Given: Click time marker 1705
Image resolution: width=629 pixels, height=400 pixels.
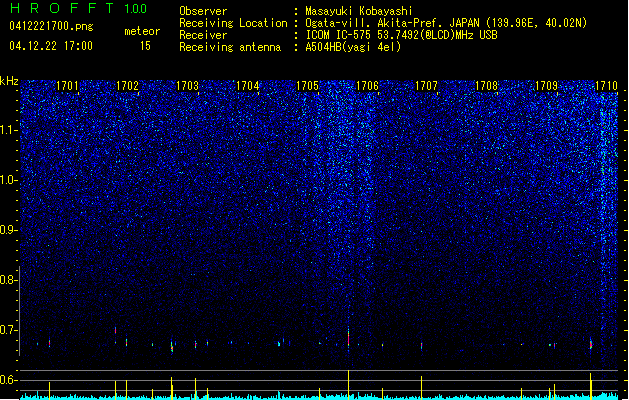Looking at the screenshot, I should tap(307, 86).
